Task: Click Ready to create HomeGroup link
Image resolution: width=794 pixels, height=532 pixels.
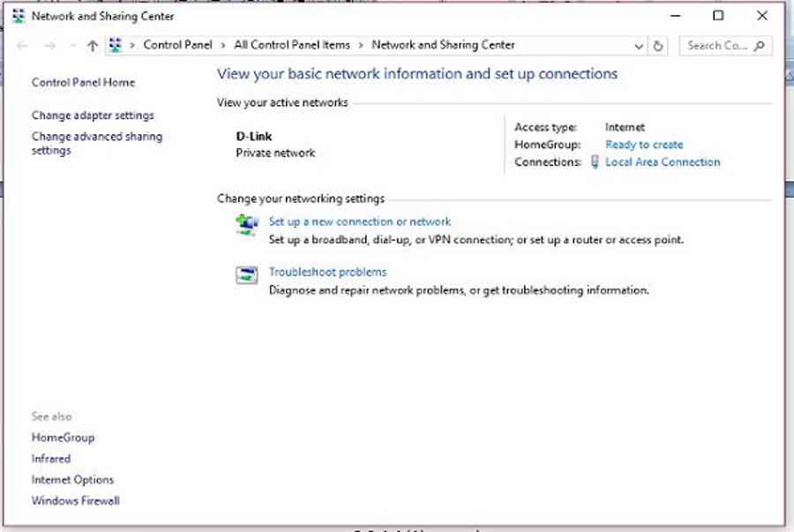Action: pyautogui.click(x=644, y=145)
